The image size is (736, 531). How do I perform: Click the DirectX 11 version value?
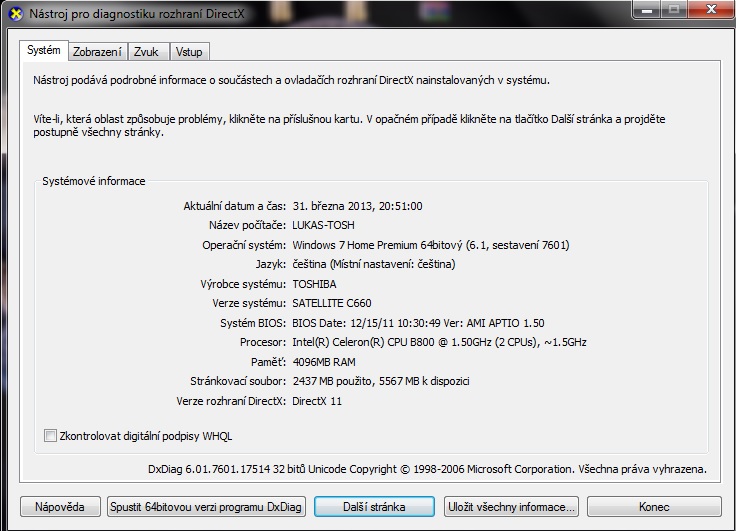pos(317,401)
